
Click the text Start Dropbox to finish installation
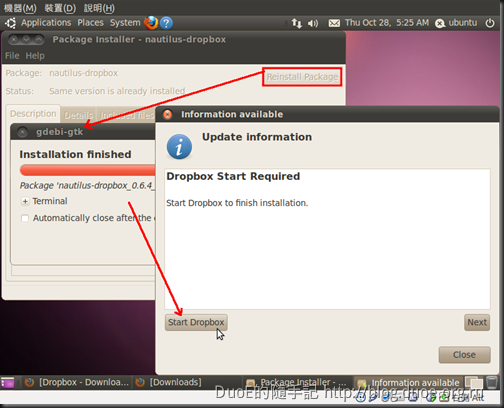point(237,203)
